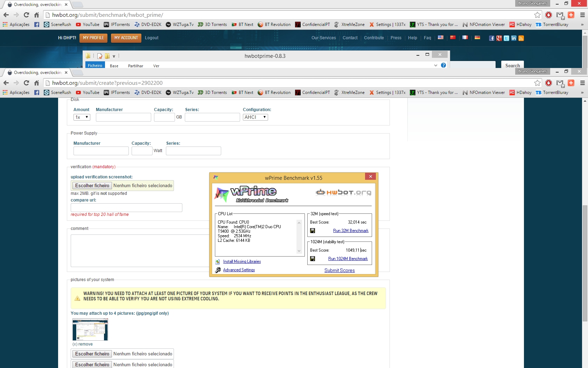
Task: Click the hwbot.org logo in wPrime window
Action: (x=343, y=192)
